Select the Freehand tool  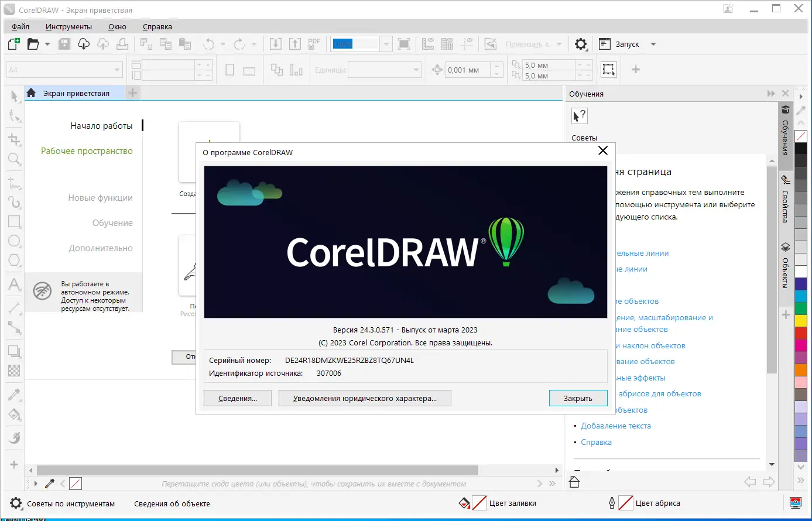tap(15, 183)
